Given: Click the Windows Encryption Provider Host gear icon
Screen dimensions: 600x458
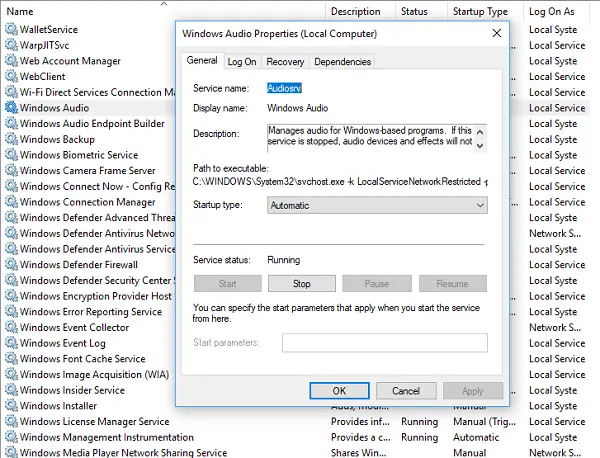Looking at the screenshot, I should point(11,296).
